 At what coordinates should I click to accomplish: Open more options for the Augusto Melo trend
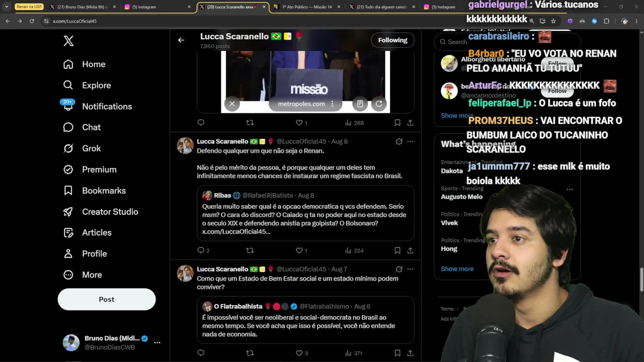(x=570, y=190)
